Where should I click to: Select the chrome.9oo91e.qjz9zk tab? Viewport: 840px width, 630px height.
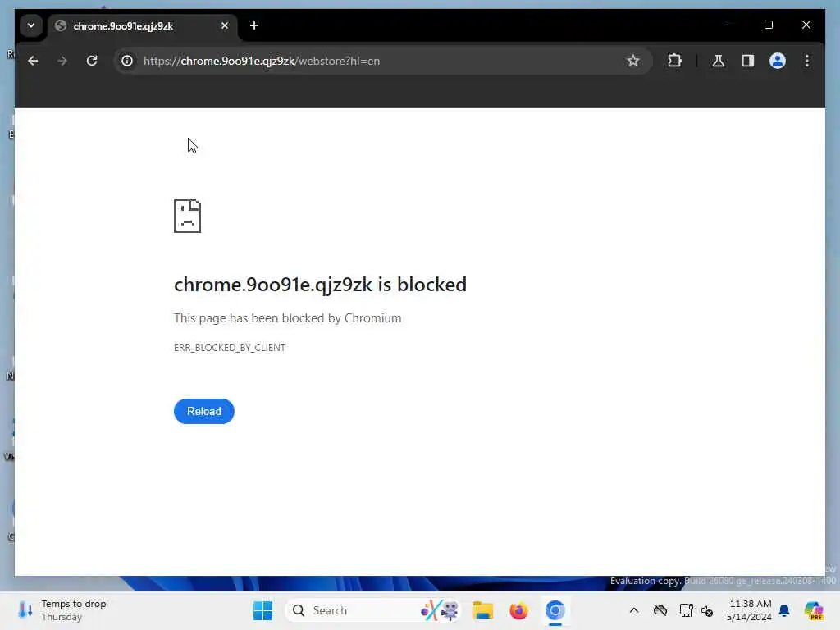coord(141,25)
